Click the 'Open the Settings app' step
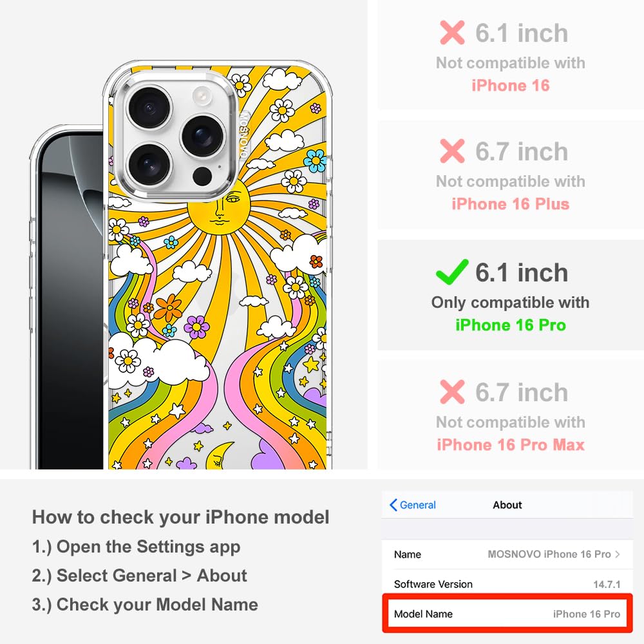 136,547
